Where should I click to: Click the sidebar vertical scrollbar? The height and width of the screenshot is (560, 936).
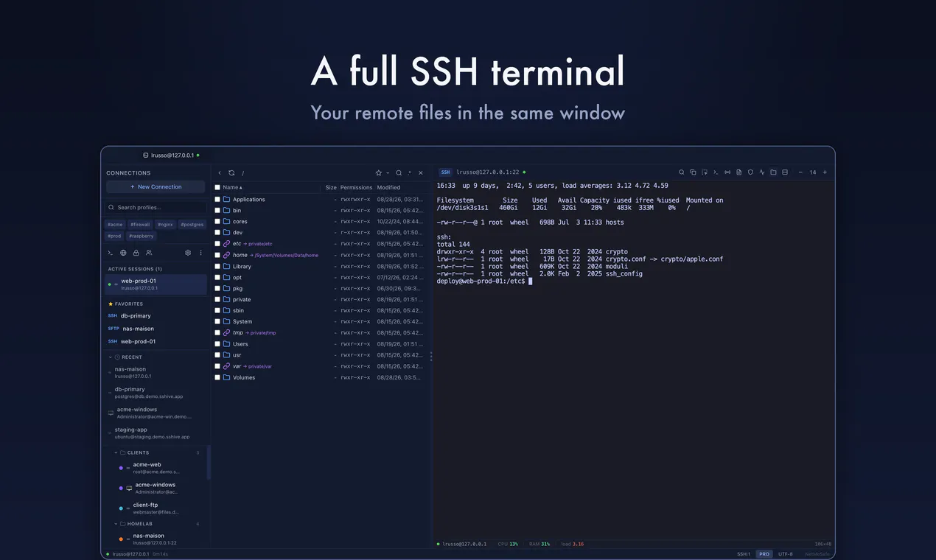(x=209, y=462)
